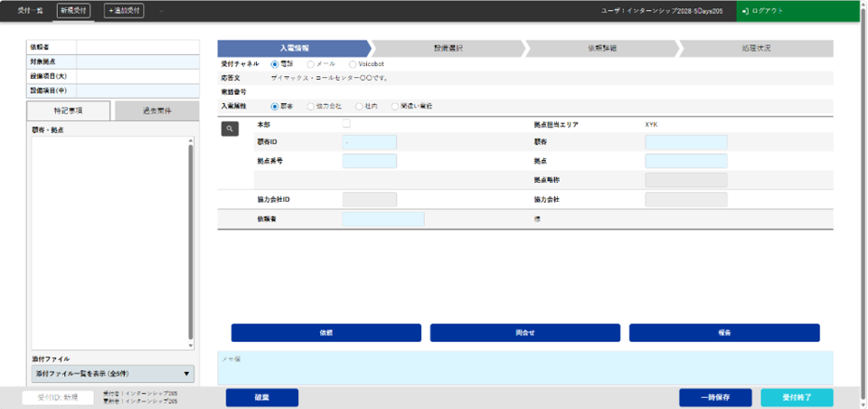868x409 pixels.
Task: Go to 処理状況 step
Action: click(x=756, y=48)
